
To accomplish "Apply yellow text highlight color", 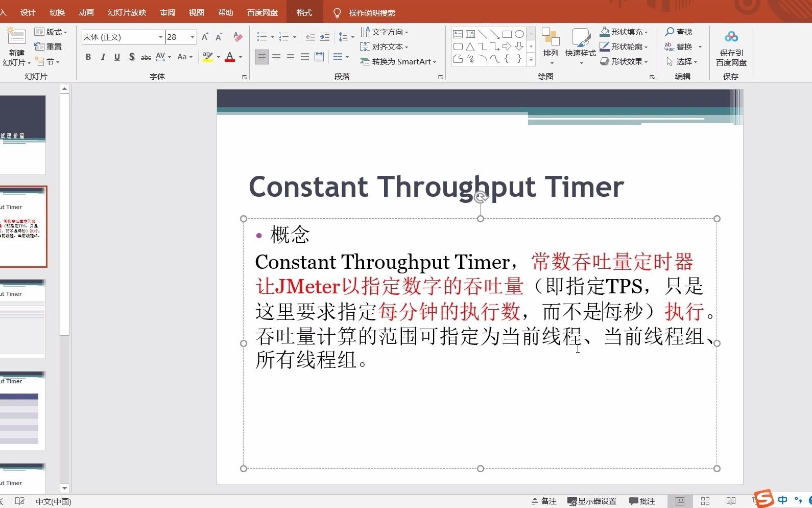I will (207, 57).
